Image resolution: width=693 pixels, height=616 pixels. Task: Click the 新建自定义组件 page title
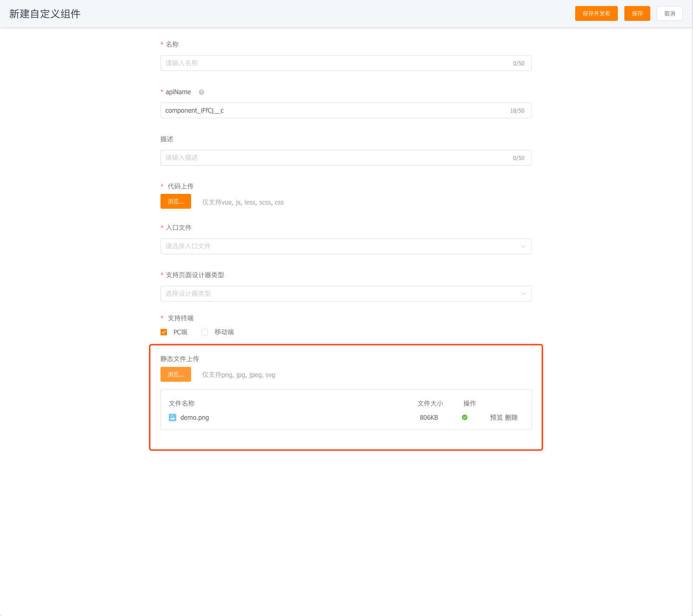pos(45,14)
